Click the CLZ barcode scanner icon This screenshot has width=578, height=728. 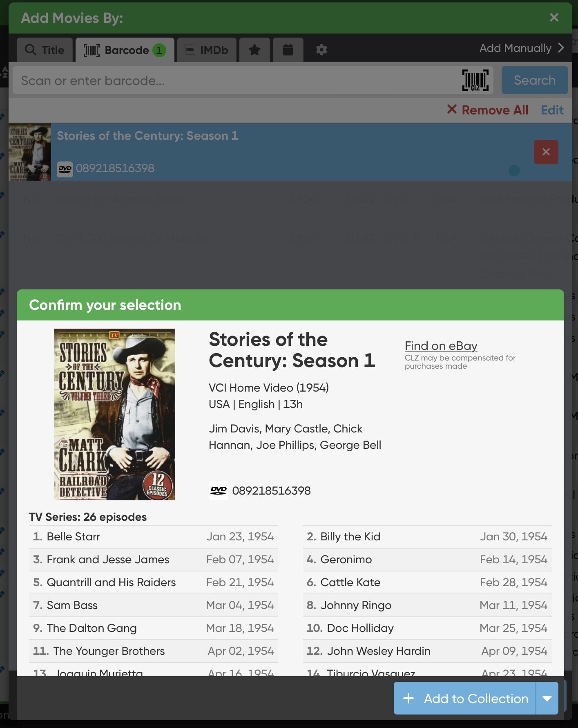(475, 80)
